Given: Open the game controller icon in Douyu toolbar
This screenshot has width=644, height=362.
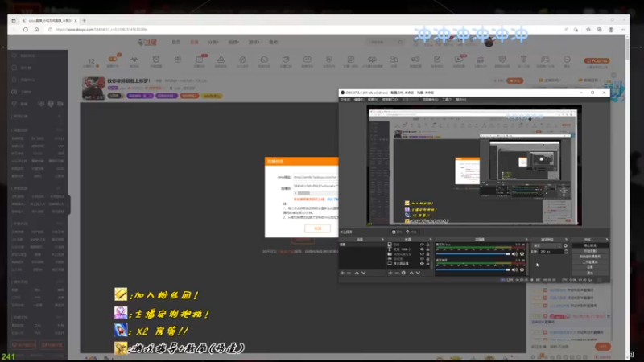Looking at the screenshot, I should tap(545, 60).
